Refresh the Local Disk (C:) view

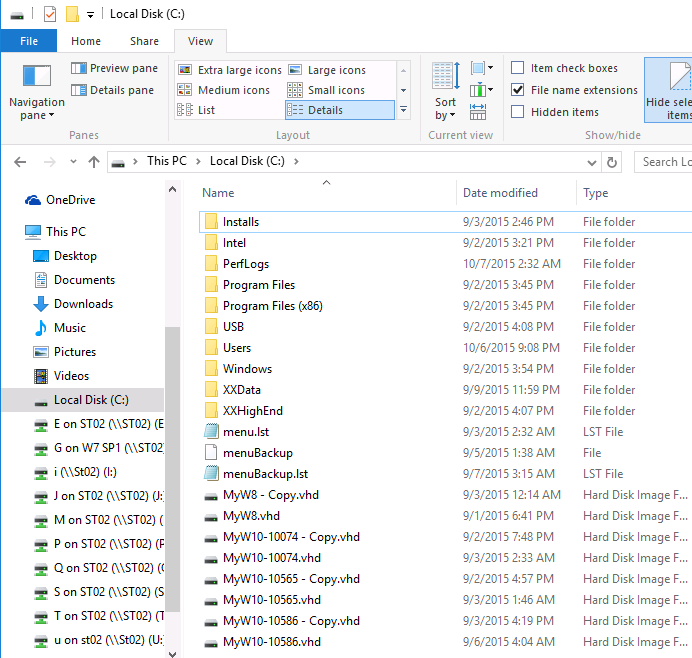coord(612,162)
